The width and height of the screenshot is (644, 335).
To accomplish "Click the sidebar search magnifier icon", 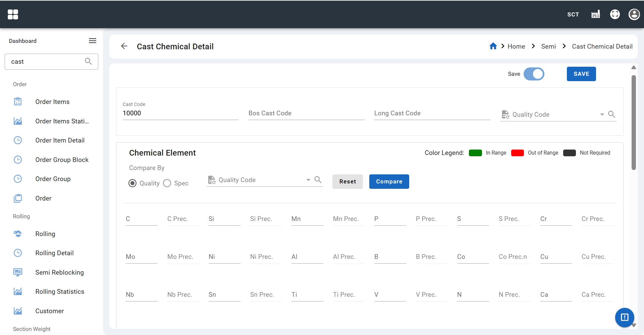I will pyautogui.click(x=88, y=61).
